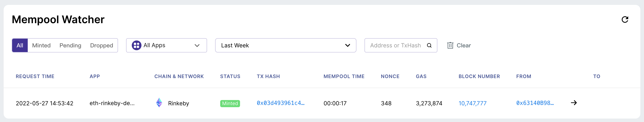This screenshot has width=644, height=122.
Task: Open transaction hash 0x03d493961c4 link
Action: (x=281, y=103)
